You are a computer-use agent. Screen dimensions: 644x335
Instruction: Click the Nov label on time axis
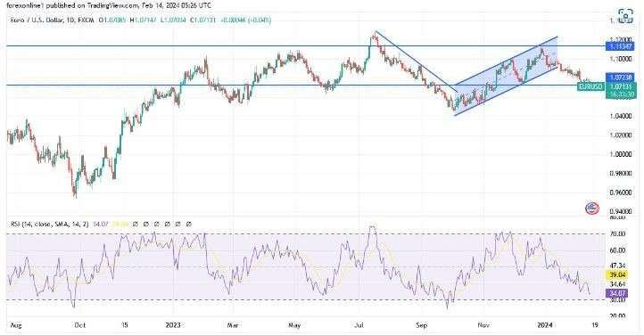coord(483,325)
